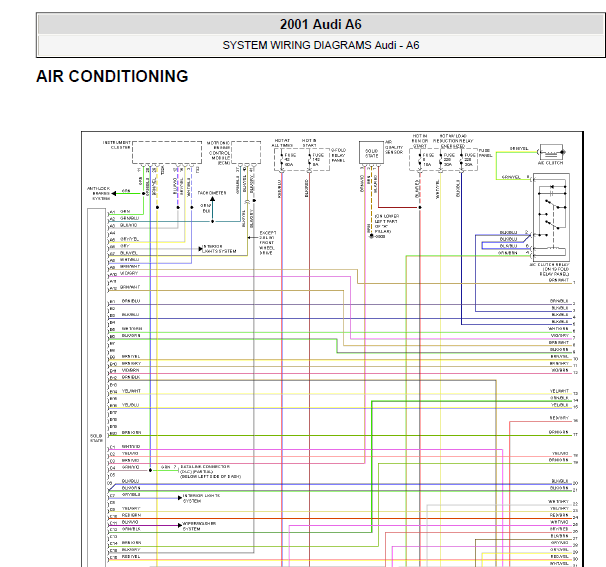
Task: Click the "Except 2.8L w/ front wheel drive" note
Action: 267,243
